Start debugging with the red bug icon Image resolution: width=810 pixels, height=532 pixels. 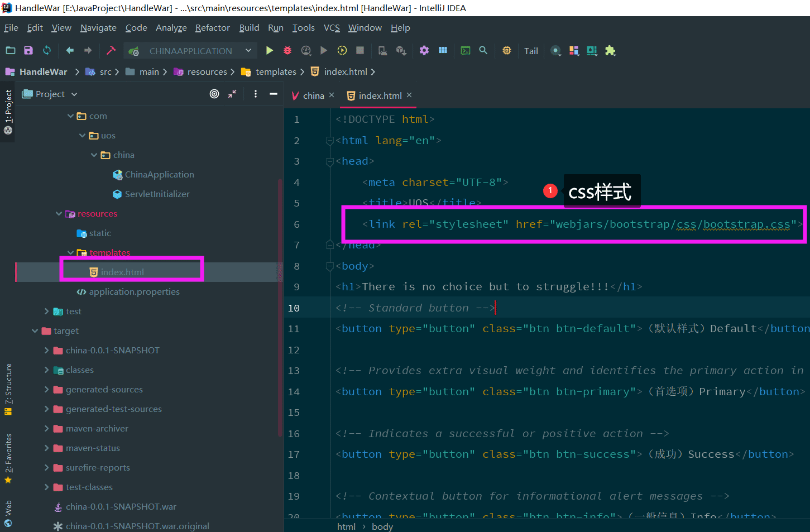[287, 50]
